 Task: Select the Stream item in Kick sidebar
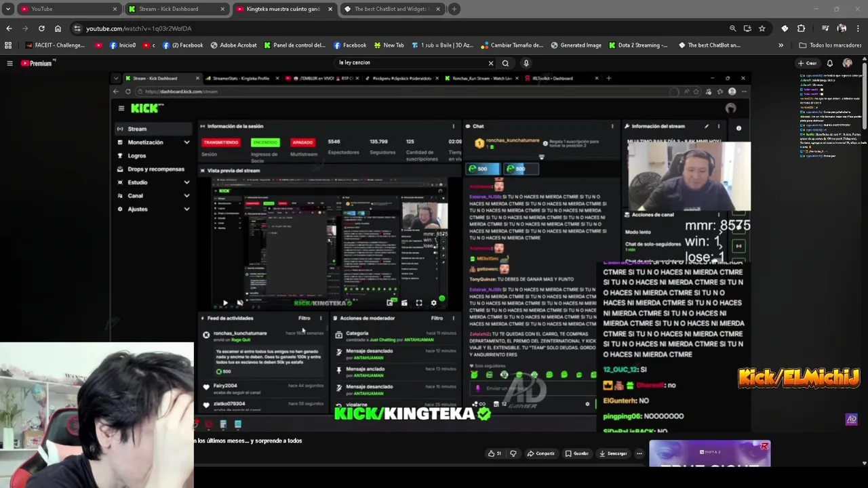154,129
